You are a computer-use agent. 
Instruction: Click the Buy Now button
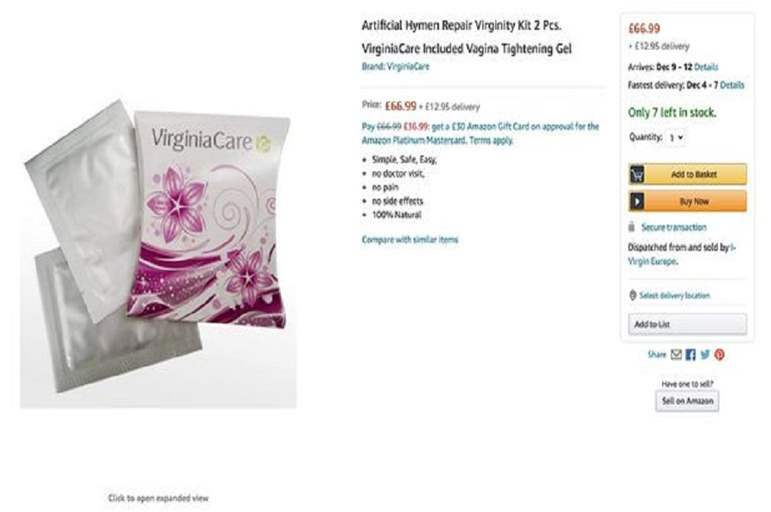(x=687, y=201)
